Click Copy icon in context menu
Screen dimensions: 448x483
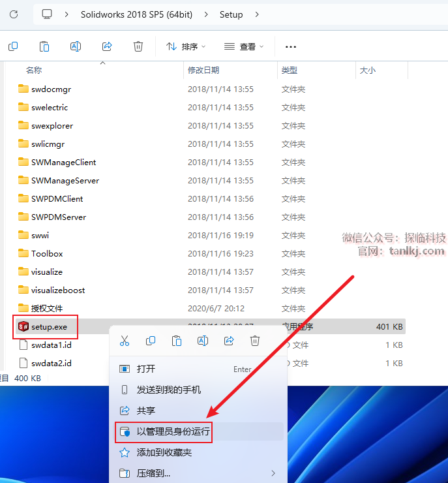tap(151, 341)
